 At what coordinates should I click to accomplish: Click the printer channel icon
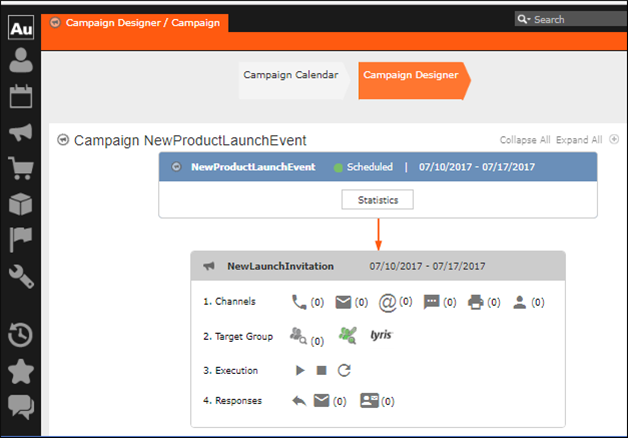pyautogui.click(x=475, y=302)
